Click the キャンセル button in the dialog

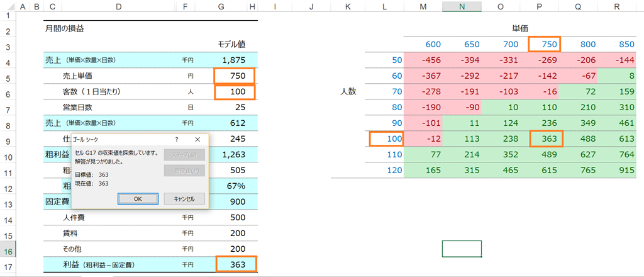click(184, 198)
